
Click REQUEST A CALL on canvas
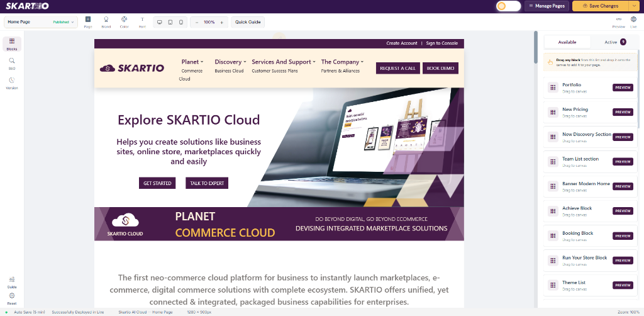[397, 68]
